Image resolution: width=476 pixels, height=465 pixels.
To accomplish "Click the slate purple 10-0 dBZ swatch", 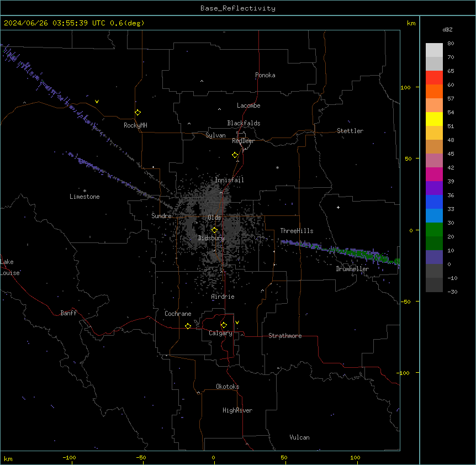I will pos(434,257).
